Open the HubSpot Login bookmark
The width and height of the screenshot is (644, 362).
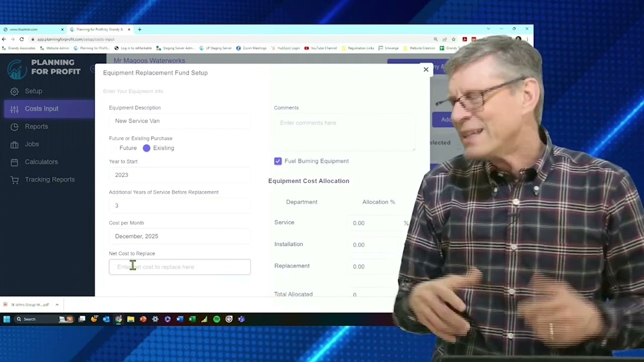tap(285, 48)
